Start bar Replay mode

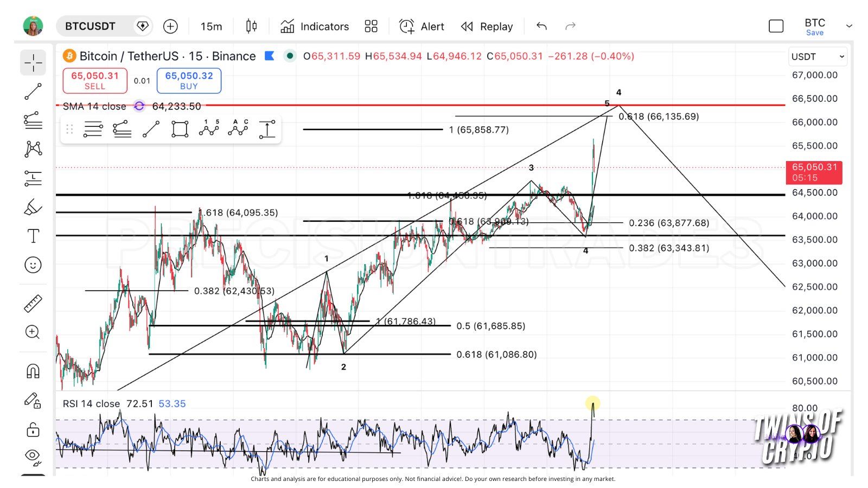point(487,26)
